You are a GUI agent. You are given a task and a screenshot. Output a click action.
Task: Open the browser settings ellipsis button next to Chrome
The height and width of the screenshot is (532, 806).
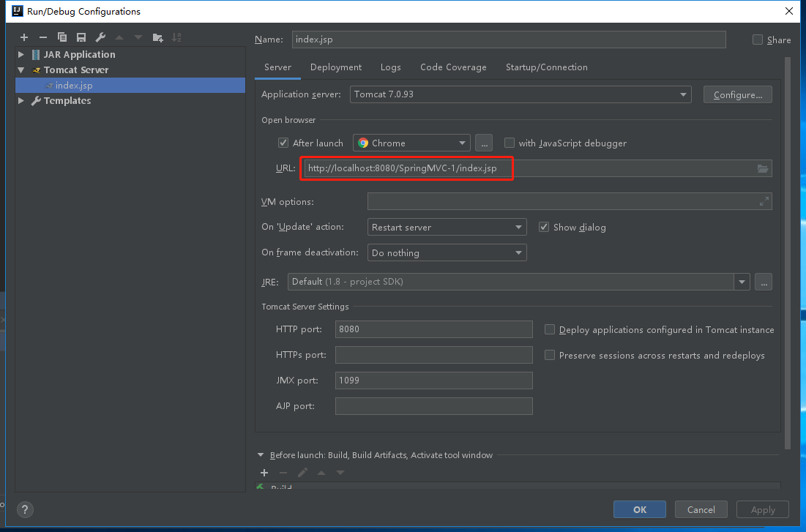[x=484, y=143]
